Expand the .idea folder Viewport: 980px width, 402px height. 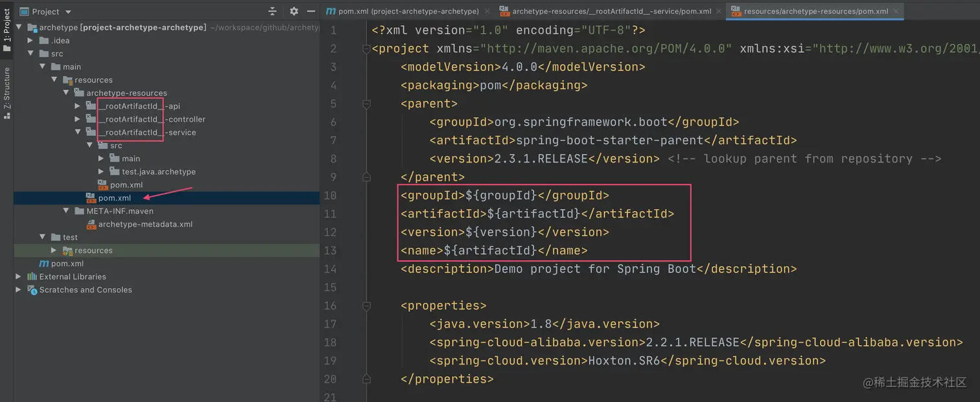(x=30, y=40)
